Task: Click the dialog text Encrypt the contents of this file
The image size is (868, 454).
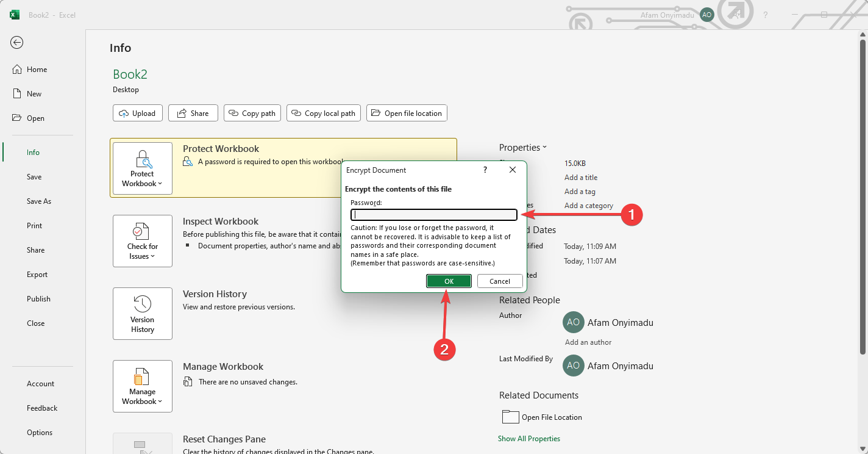Action: (398, 189)
